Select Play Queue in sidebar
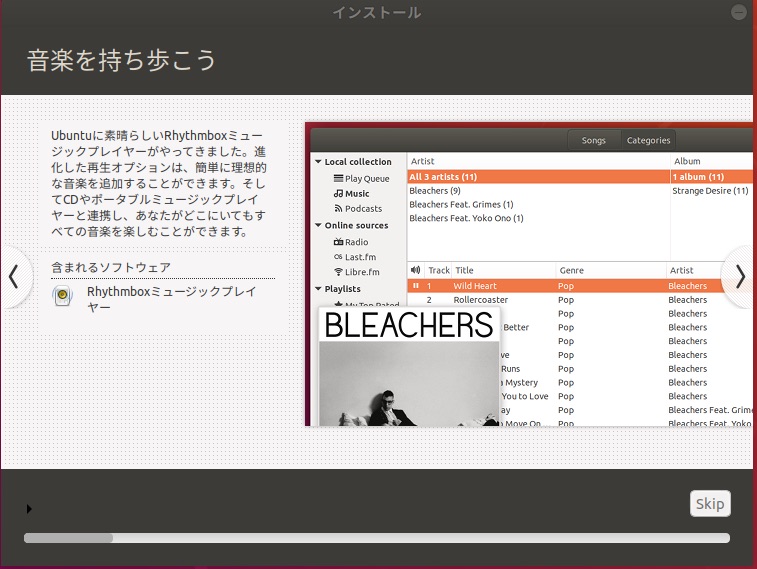This screenshot has height=569, width=757. (367, 179)
